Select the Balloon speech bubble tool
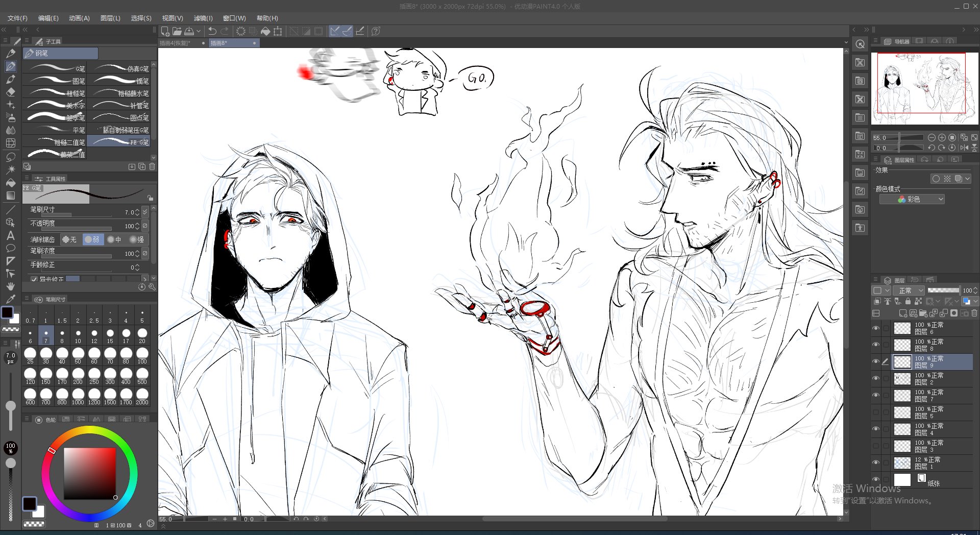 [10, 248]
